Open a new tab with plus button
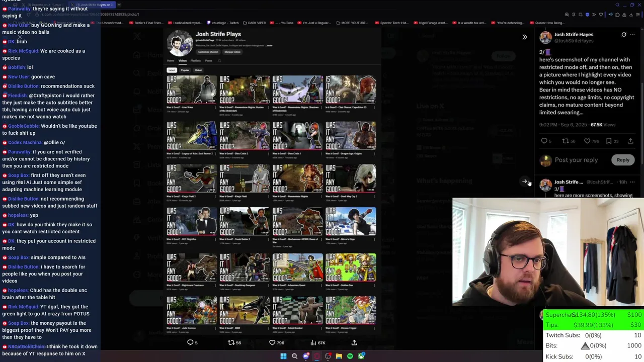This screenshot has width=644, height=362. [119, 5]
